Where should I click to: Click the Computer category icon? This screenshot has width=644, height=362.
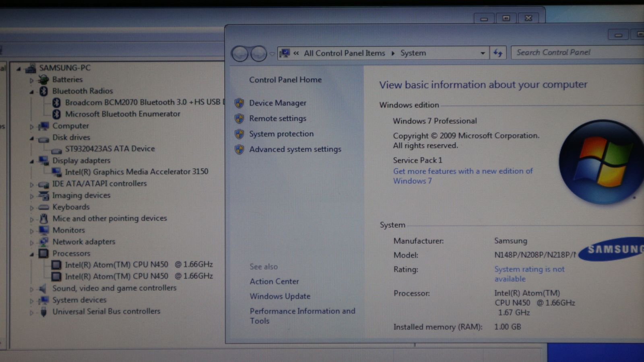[43, 126]
